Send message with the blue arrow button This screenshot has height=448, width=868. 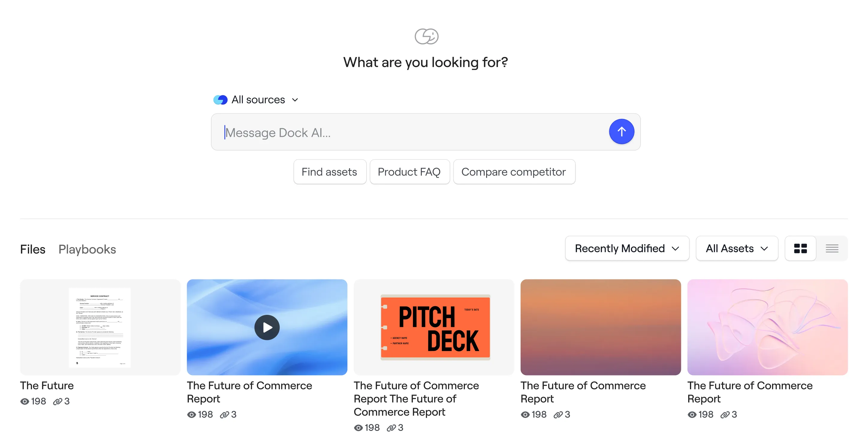pos(621,131)
